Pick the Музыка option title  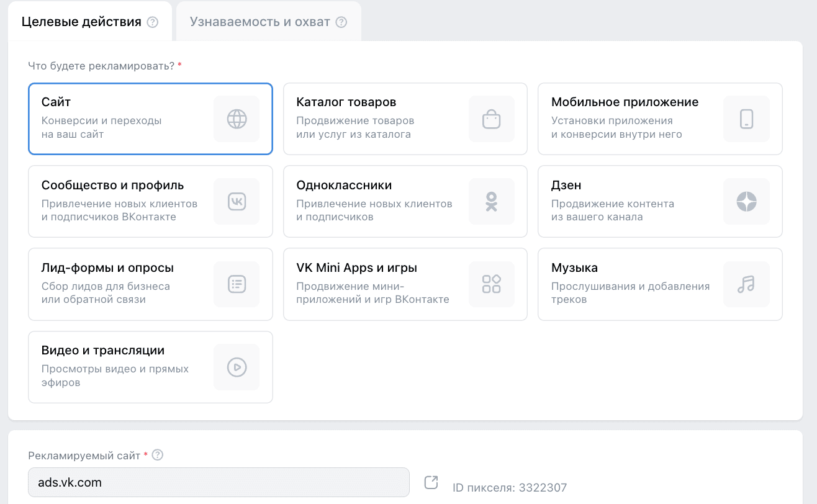tap(574, 268)
